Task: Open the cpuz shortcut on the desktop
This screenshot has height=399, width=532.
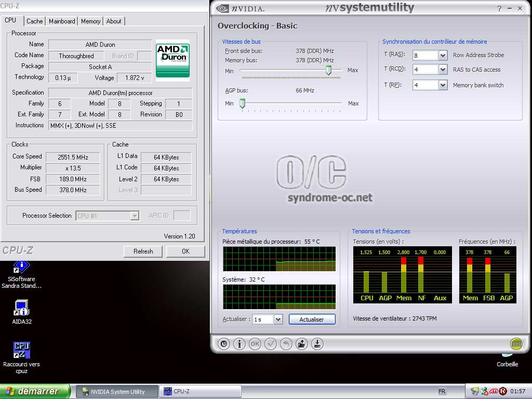Action: (21, 357)
